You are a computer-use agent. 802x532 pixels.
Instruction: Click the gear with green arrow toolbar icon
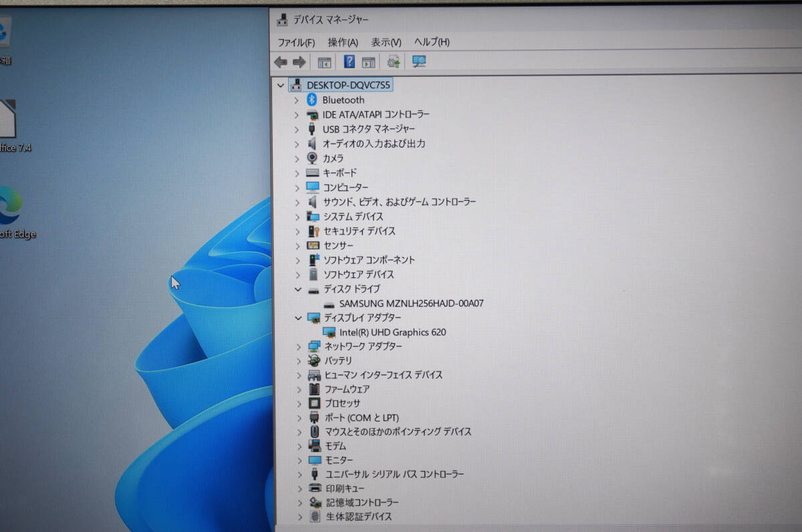[x=394, y=62]
